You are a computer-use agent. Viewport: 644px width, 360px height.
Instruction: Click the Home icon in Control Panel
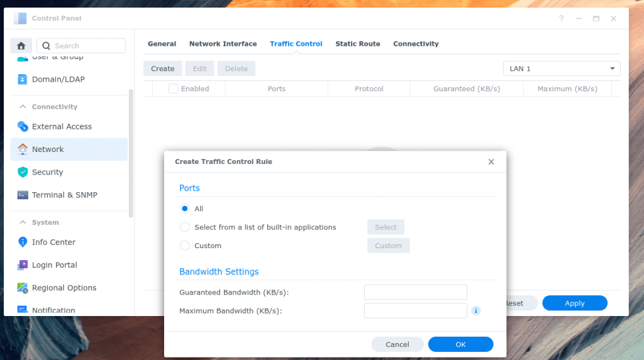21,46
